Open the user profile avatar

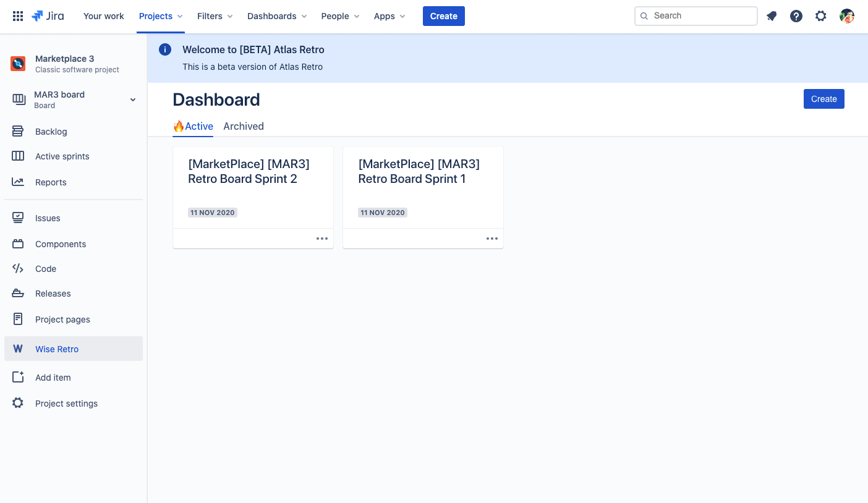point(847,16)
